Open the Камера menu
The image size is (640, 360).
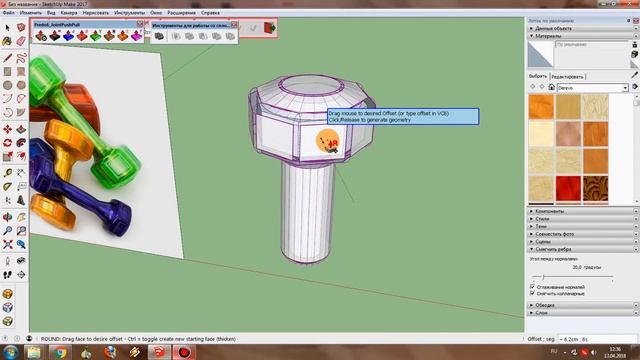(69, 13)
